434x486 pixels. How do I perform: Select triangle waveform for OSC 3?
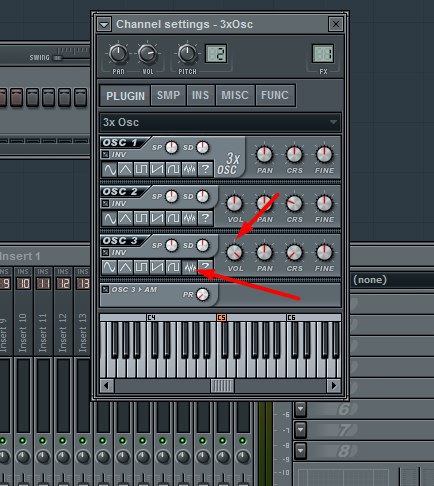click(125, 267)
